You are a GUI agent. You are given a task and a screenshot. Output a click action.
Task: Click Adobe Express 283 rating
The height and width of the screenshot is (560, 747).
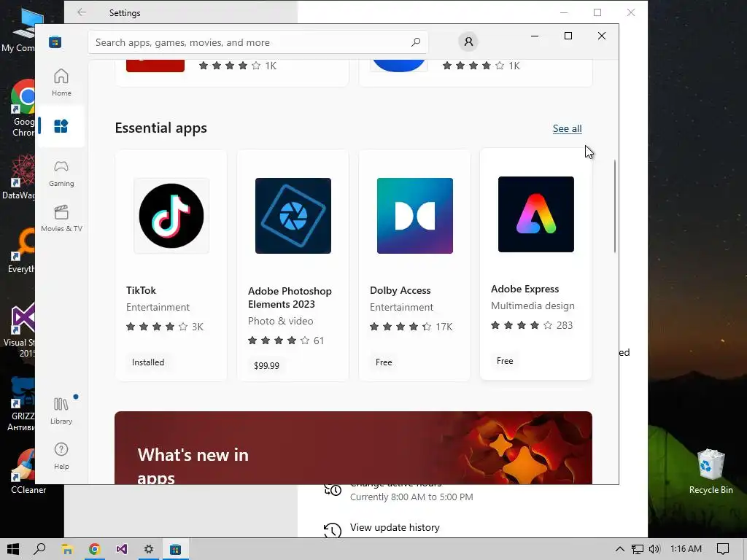tap(532, 325)
